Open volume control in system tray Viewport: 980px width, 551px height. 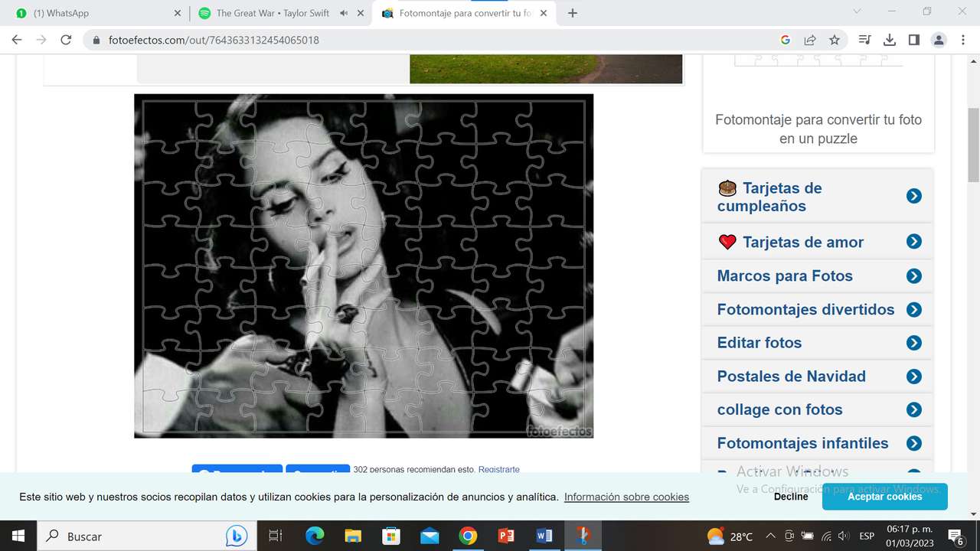click(x=844, y=536)
